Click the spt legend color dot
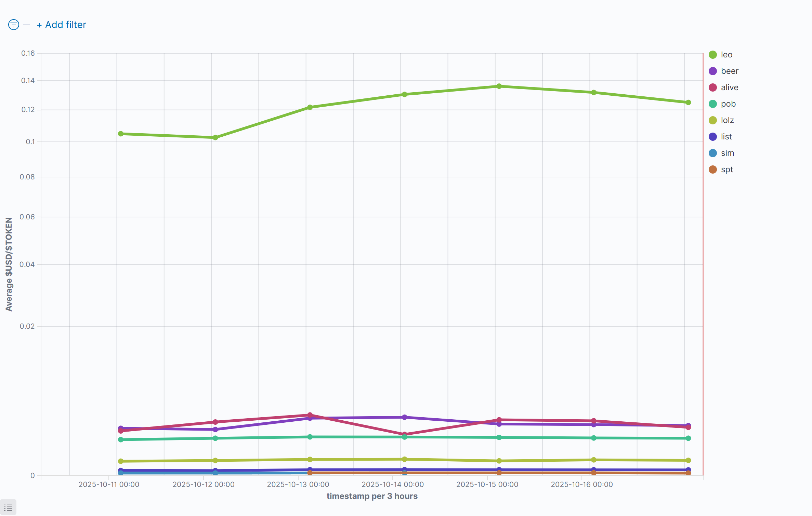 tap(713, 169)
